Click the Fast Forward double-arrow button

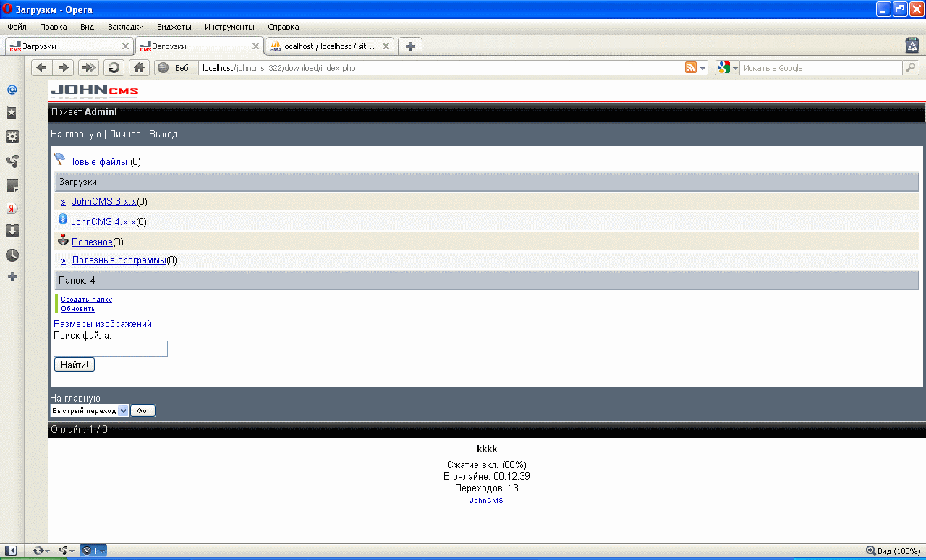88,68
